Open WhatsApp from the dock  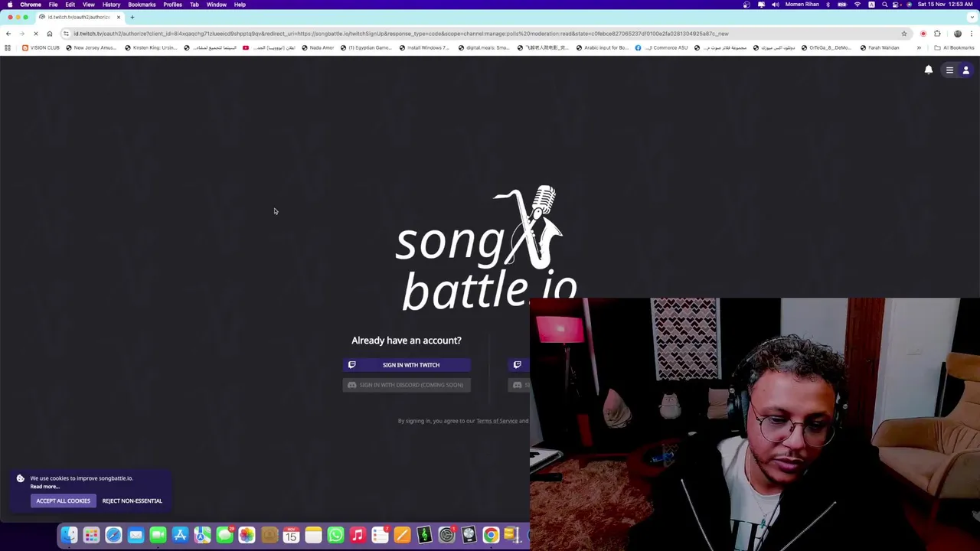335,535
